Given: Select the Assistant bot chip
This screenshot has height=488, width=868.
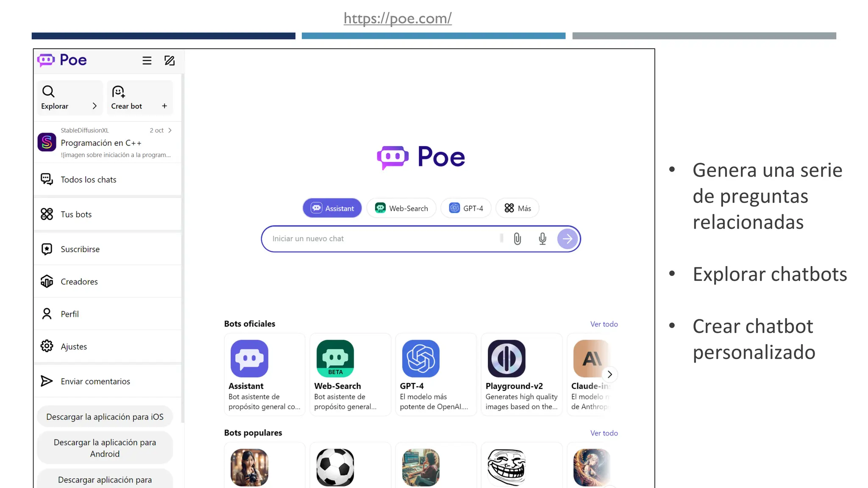Looking at the screenshot, I should 332,208.
